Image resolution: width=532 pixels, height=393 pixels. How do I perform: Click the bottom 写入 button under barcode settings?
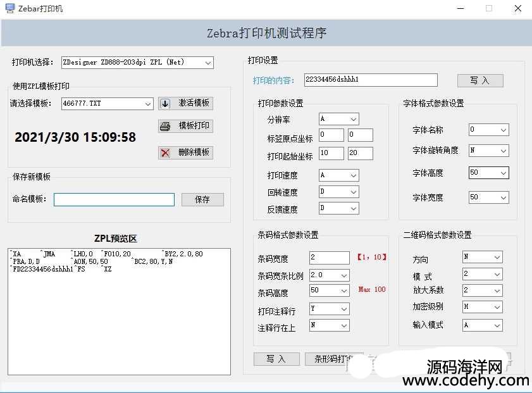point(276,359)
